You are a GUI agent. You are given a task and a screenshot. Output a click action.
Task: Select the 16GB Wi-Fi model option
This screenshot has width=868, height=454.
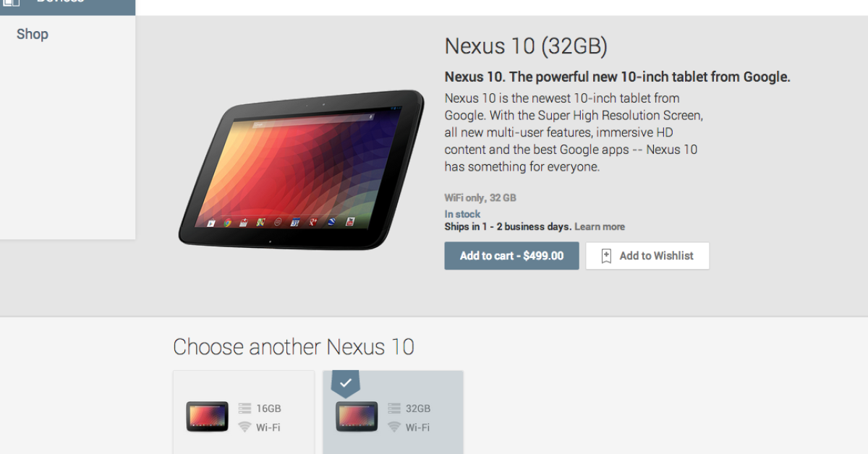pyautogui.click(x=244, y=412)
